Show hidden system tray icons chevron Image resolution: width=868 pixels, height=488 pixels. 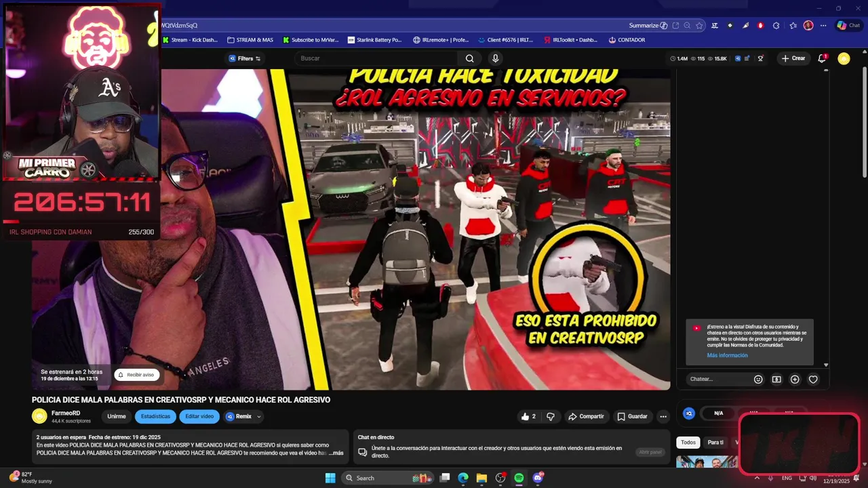click(757, 479)
